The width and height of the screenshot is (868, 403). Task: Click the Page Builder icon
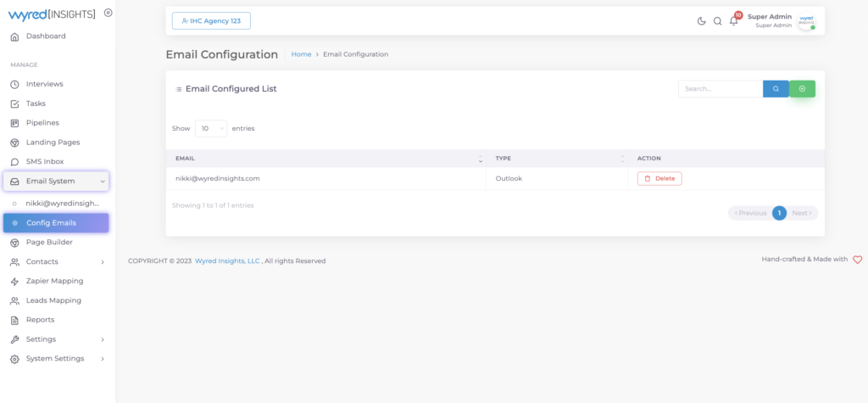15,243
